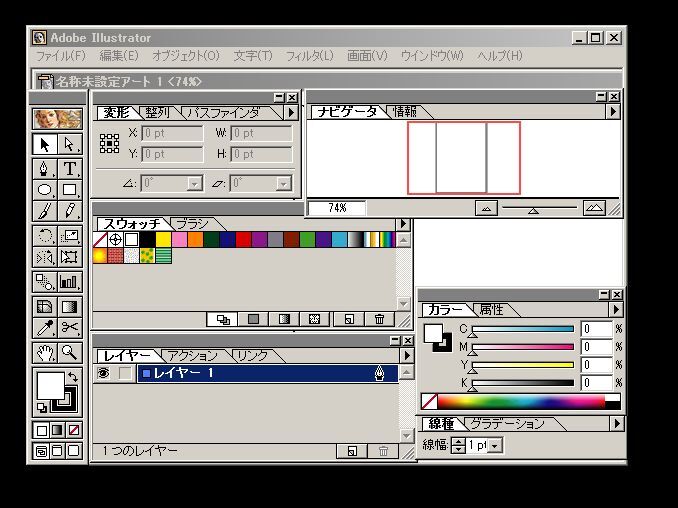Select the Selection arrow tool

click(45, 144)
